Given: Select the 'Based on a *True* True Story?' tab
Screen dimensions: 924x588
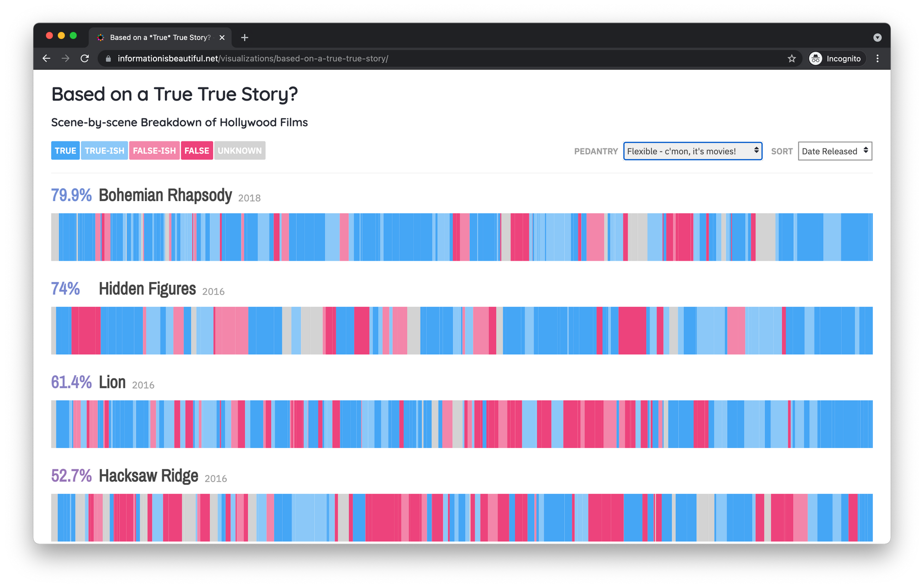Looking at the screenshot, I should pyautogui.click(x=160, y=37).
